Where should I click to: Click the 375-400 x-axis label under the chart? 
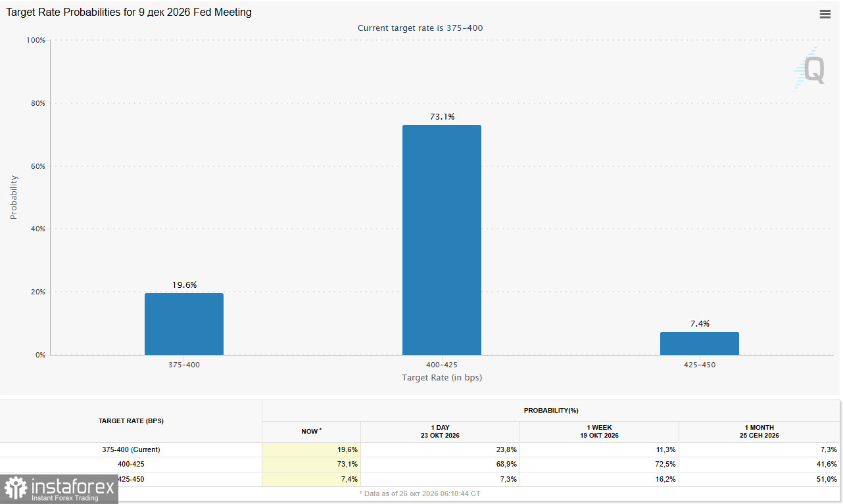(x=184, y=364)
